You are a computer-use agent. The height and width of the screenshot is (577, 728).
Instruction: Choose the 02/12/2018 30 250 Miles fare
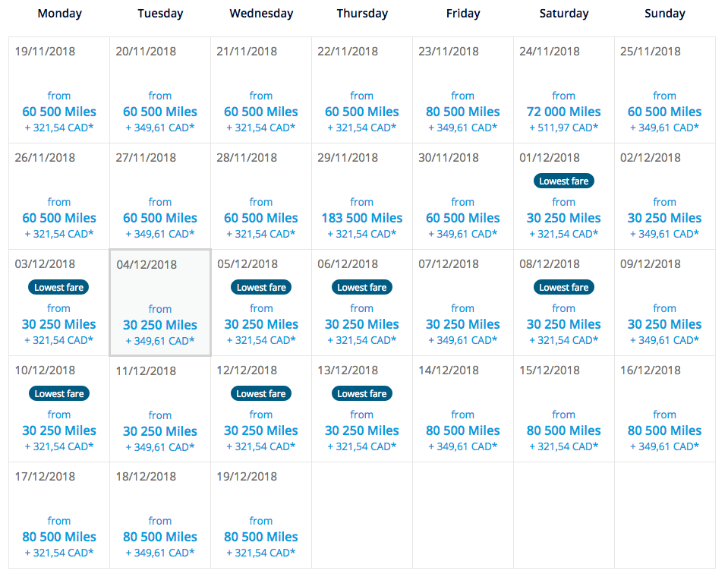pos(665,218)
